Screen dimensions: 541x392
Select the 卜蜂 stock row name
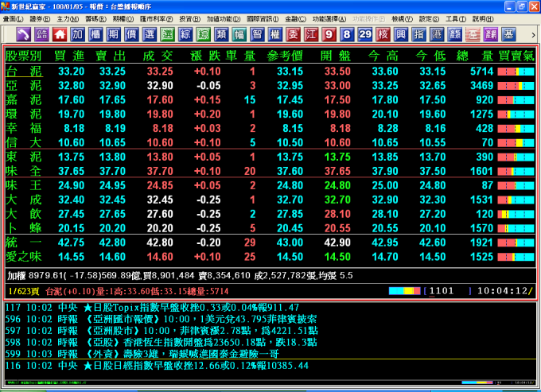(x=23, y=228)
